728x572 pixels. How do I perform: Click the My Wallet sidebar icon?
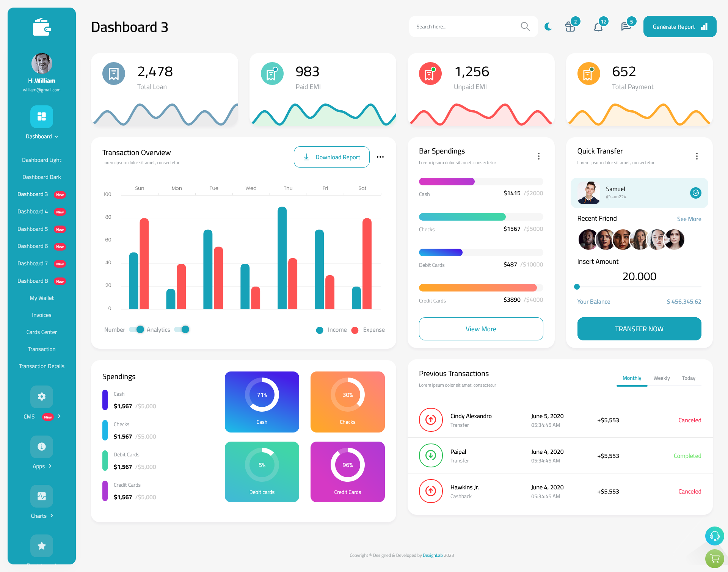click(41, 297)
